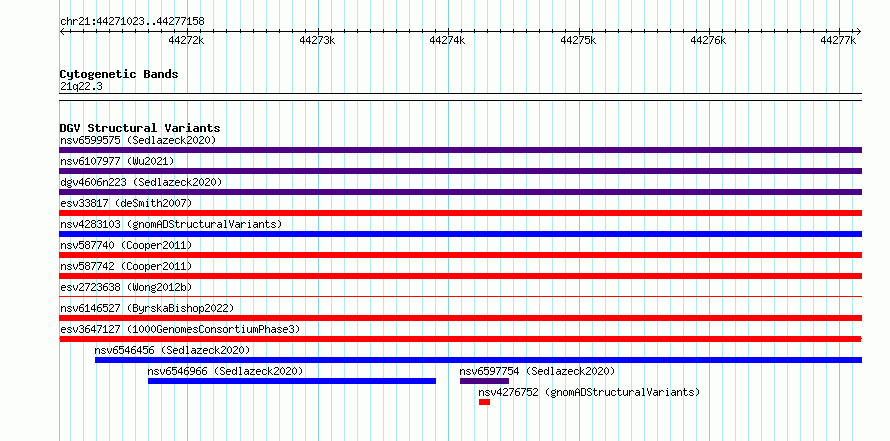Select the red bar under esv33817
This screenshot has width=890, height=441.
[x=460, y=213]
